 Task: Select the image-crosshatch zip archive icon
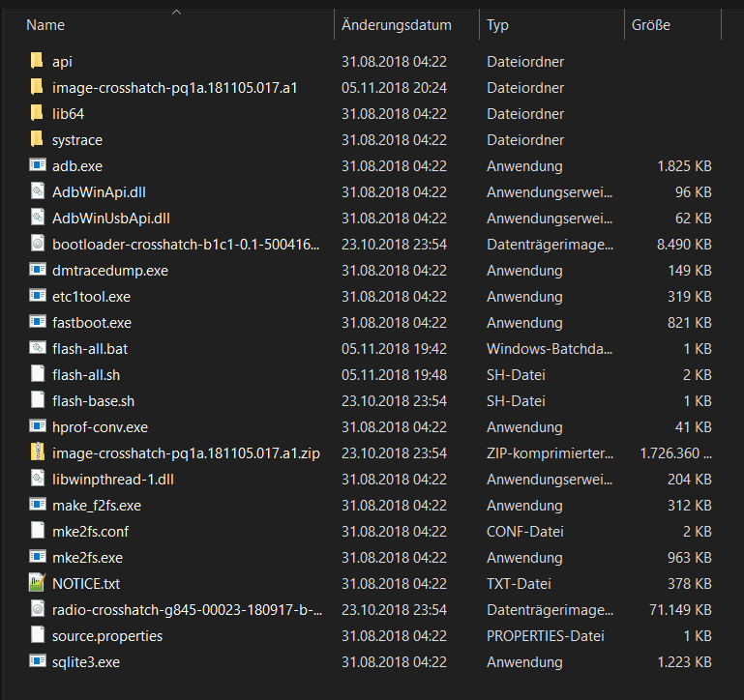click(38, 452)
